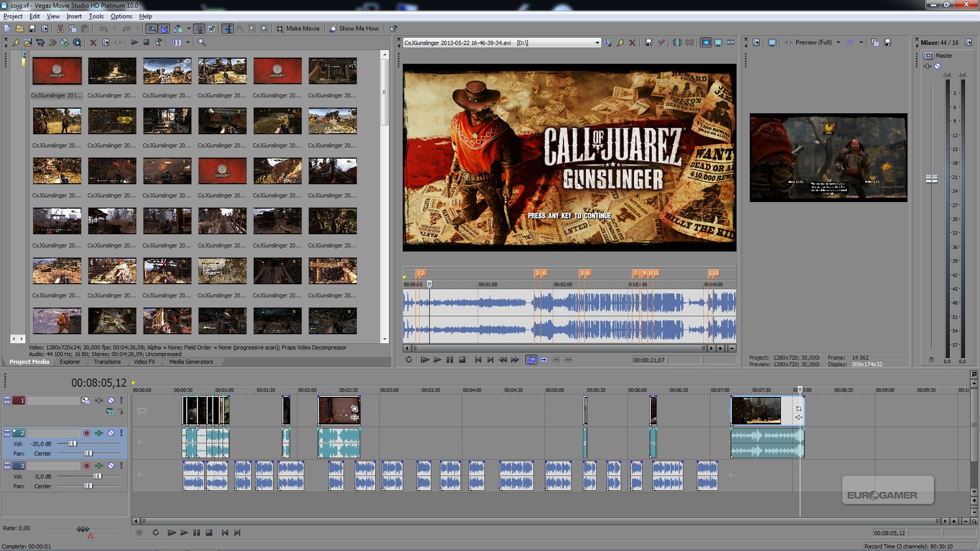The height and width of the screenshot is (551, 980).
Task: Click the Import Media icon in Project Media
Action: point(28,42)
